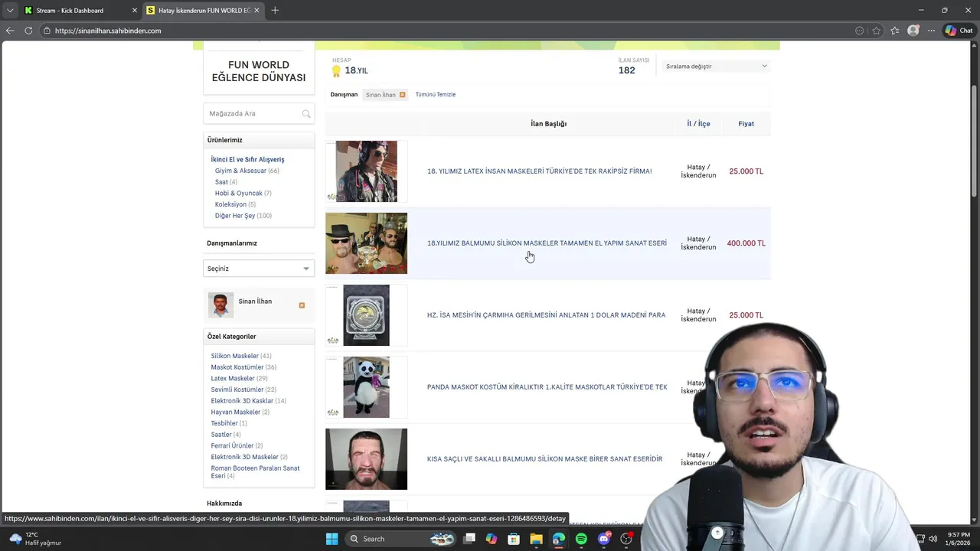980x551 pixels.
Task: Open latex insan maskeleri listing title
Action: [539, 171]
